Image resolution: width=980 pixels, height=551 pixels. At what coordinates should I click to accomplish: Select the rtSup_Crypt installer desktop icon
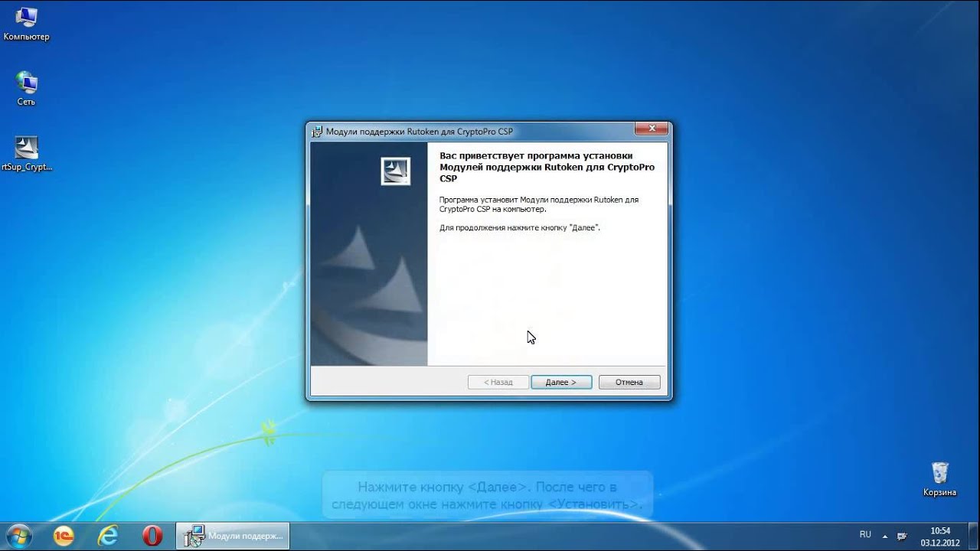coord(26,154)
